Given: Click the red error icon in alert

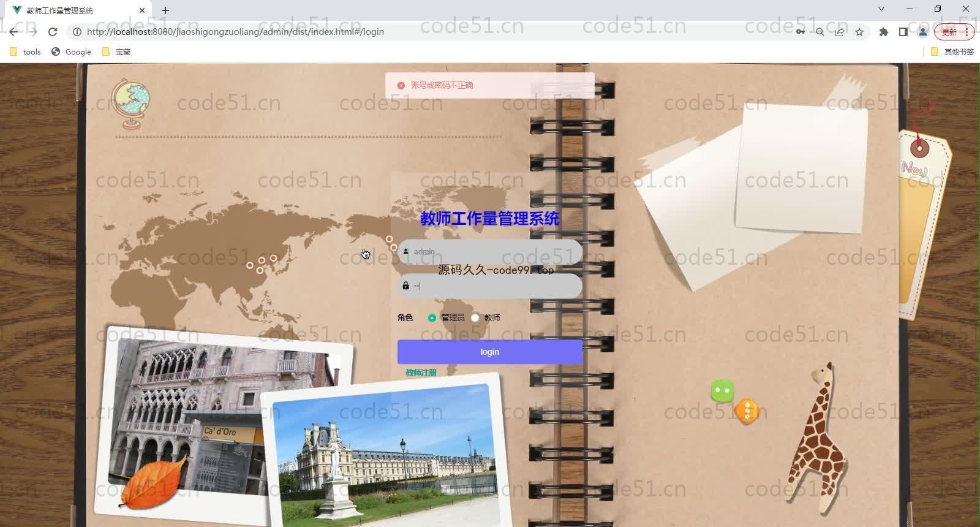Looking at the screenshot, I should pyautogui.click(x=401, y=85).
